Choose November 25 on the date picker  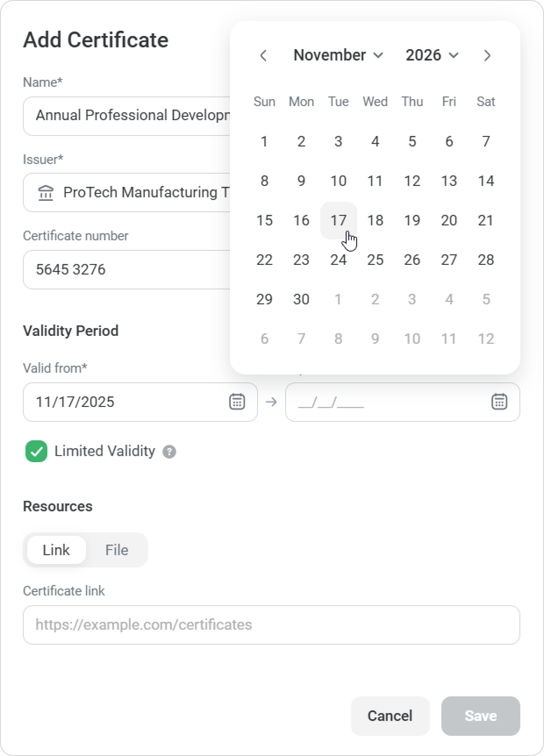click(375, 260)
